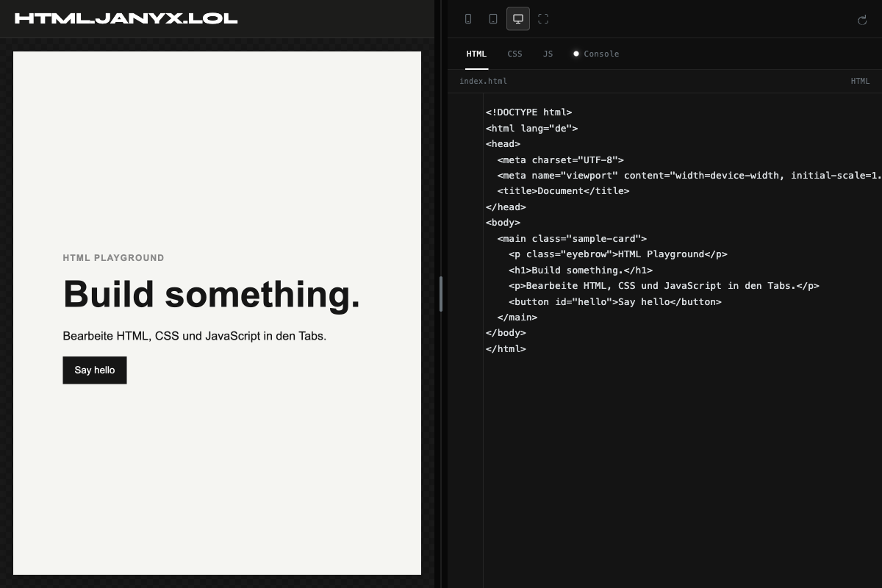882x588 pixels.
Task: Switch to the JS tab
Action: point(548,54)
